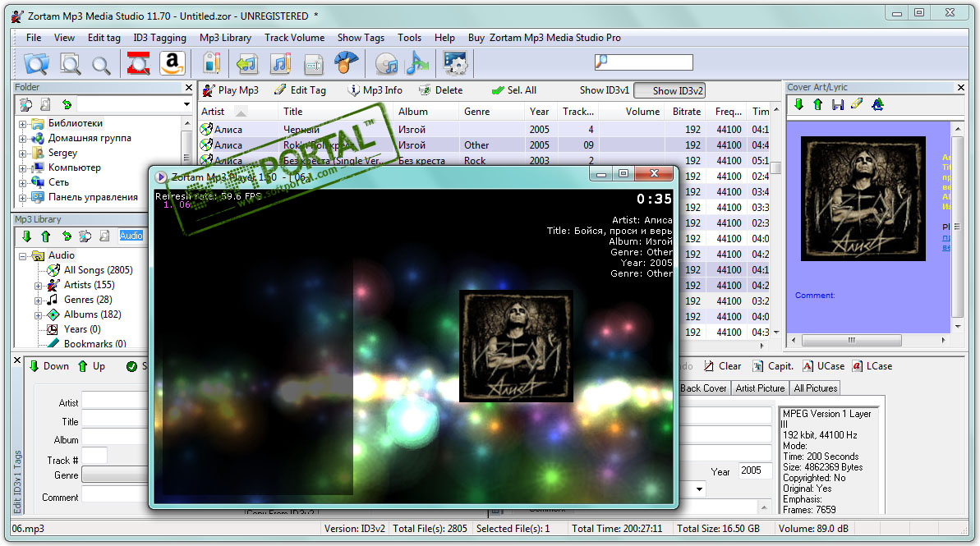This screenshot has width=980, height=546.
Task: Click the floppy save icon in Cover Art panel
Action: pos(838,104)
